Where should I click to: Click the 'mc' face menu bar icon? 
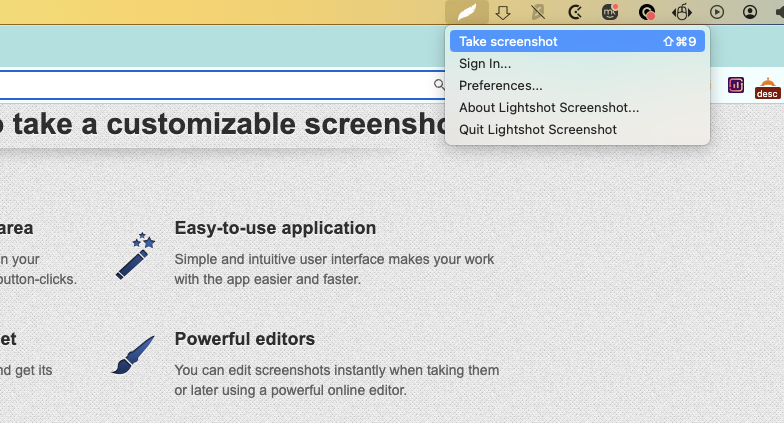pyautogui.click(x=610, y=12)
